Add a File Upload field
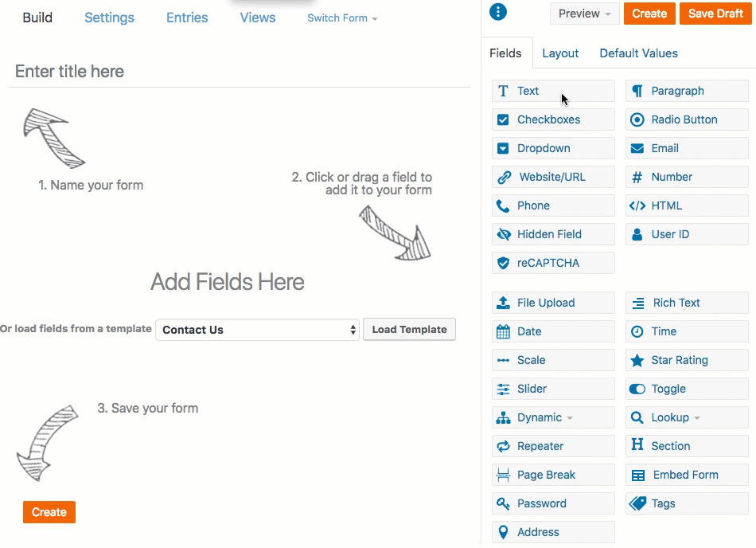This screenshot has height=548, width=756. tap(552, 303)
